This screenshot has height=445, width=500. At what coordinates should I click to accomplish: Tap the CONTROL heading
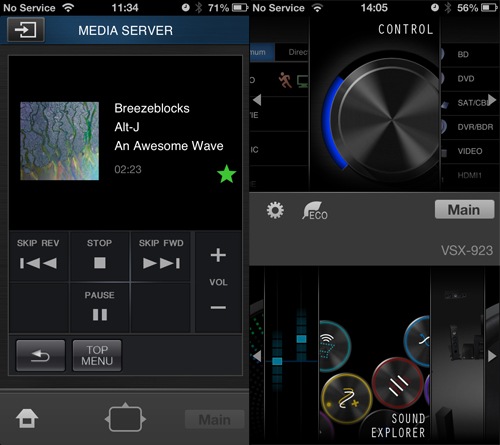[x=406, y=29]
